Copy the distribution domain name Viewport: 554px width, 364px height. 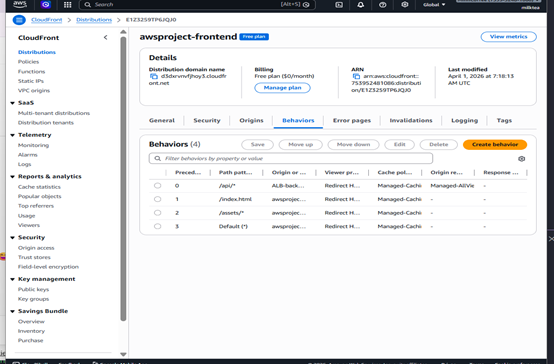[154, 76]
